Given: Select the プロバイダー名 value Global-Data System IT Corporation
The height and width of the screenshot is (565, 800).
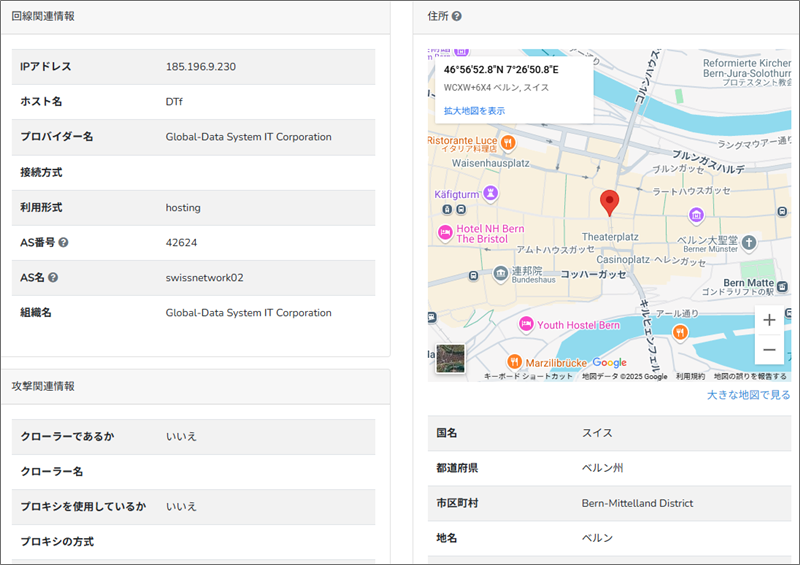Looking at the screenshot, I should coord(248,137).
